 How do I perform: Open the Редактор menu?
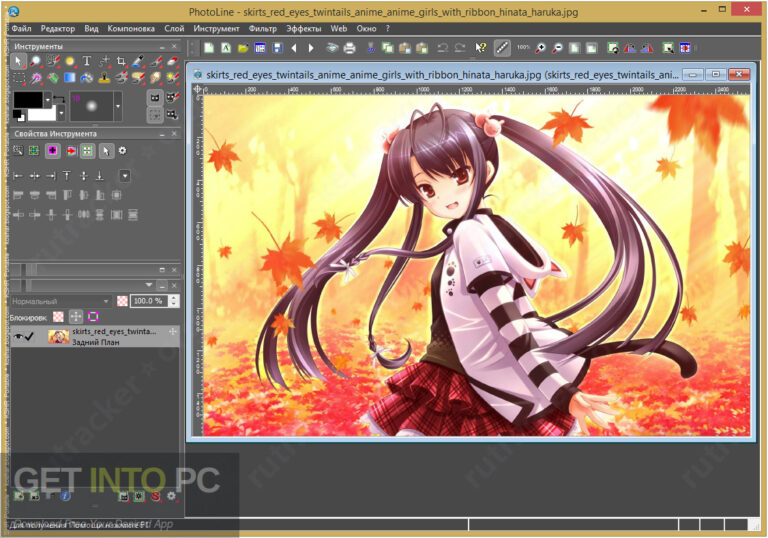[58, 28]
